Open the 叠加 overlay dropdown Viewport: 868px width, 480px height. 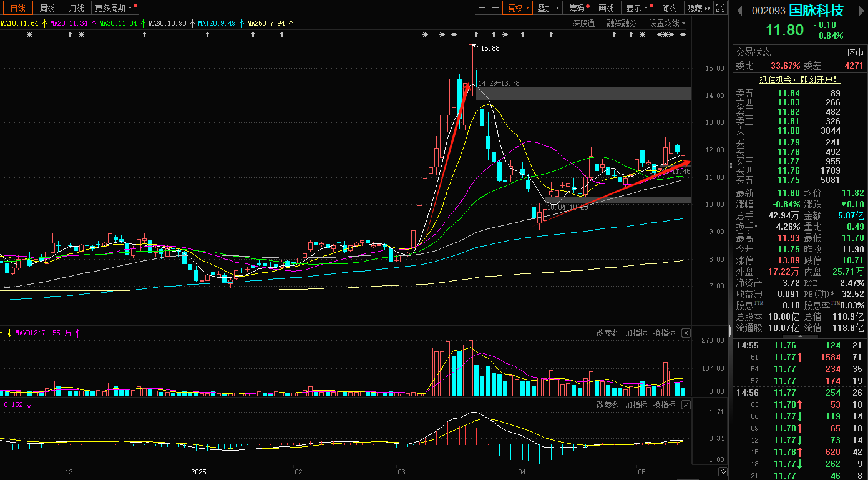(x=549, y=8)
